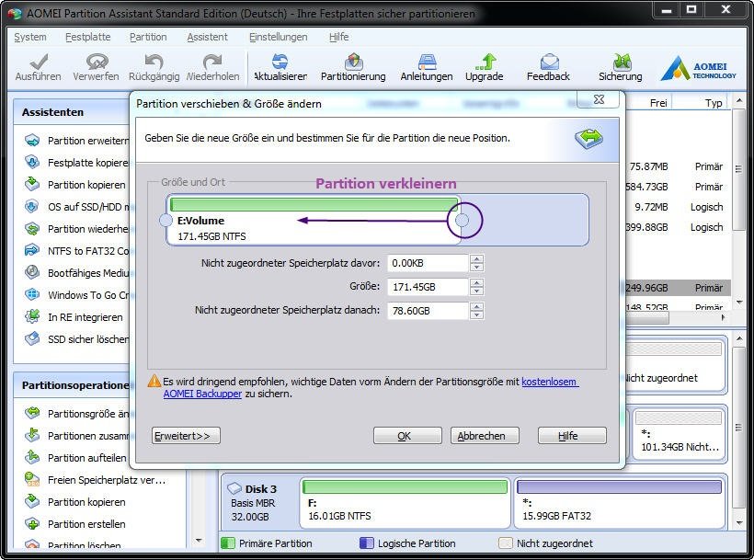The image size is (754, 560).
Task: Open the Hilfe menu in menu bar
Action: pyautogui.click(x=339, y=37)
